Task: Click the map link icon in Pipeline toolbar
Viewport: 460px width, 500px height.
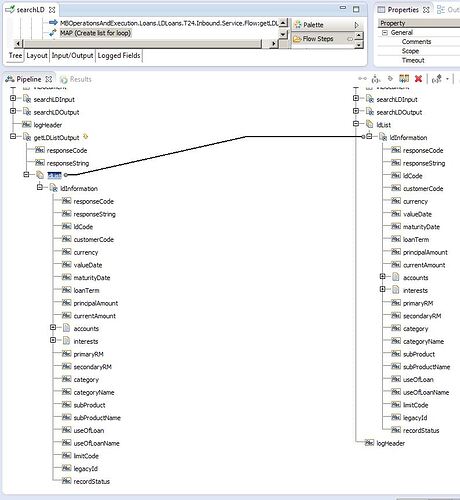Action: point(362,79)
